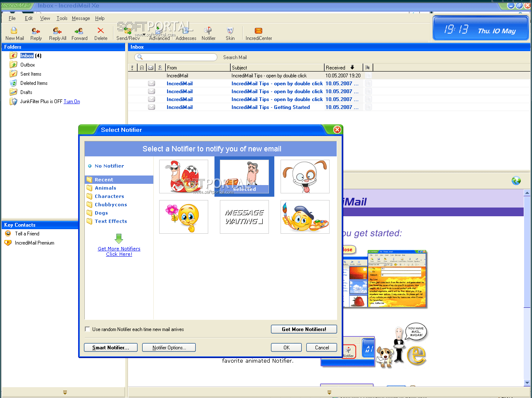Sort by the Subject column header
The image size is (532, 398).
click(x=277, y=67)
